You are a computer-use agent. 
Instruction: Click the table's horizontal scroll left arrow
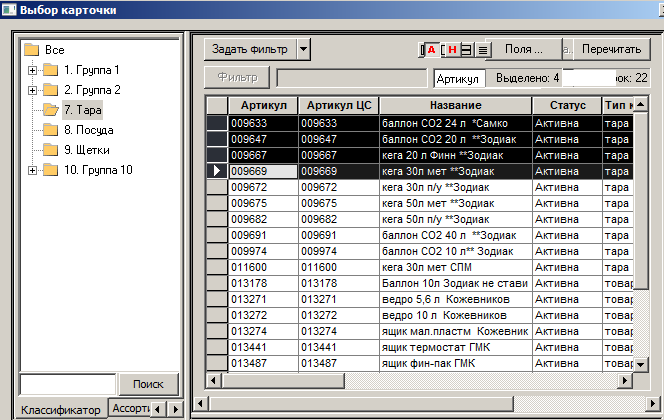tap(213, 381)
